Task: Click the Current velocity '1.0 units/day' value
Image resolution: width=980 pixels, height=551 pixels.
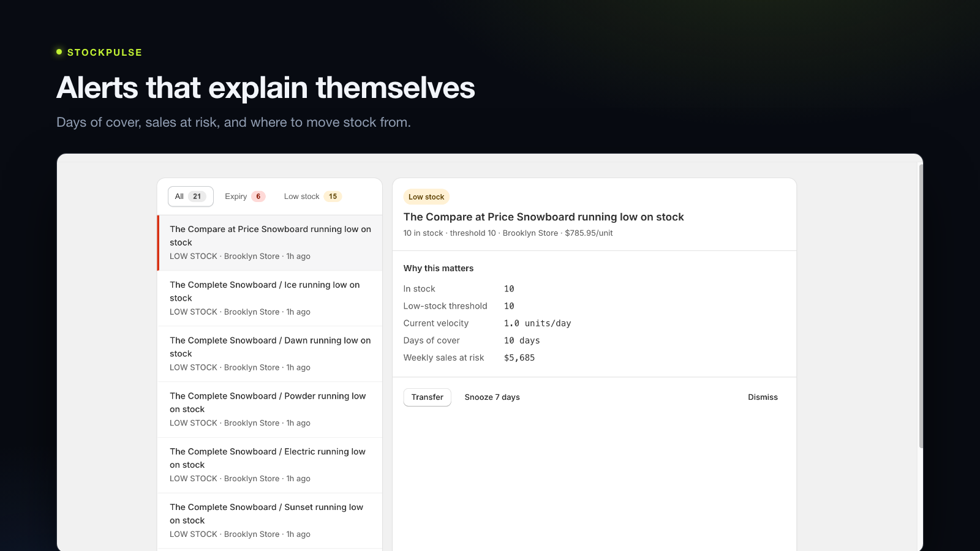Action: pyautogui.click(x=538, y=323)
